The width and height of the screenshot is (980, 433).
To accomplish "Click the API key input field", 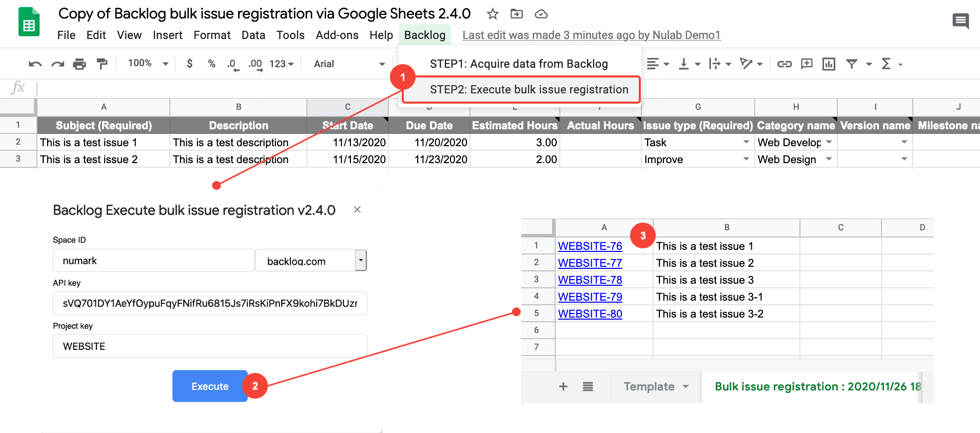I will 210,303.
